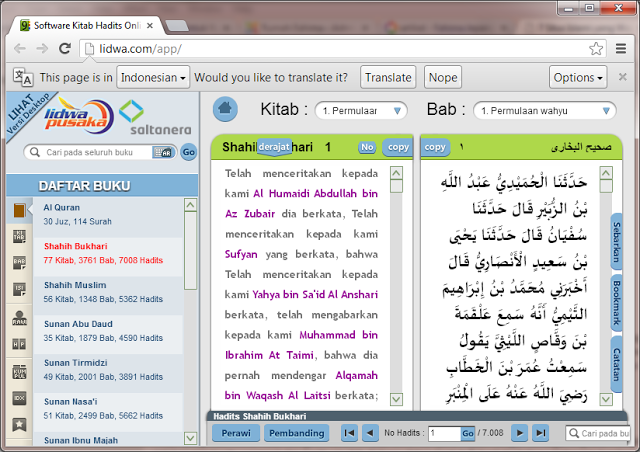Click the Arabic keyboard icon in search box
This screenshot has width=640, height=452.
click(x=162, y=152)
